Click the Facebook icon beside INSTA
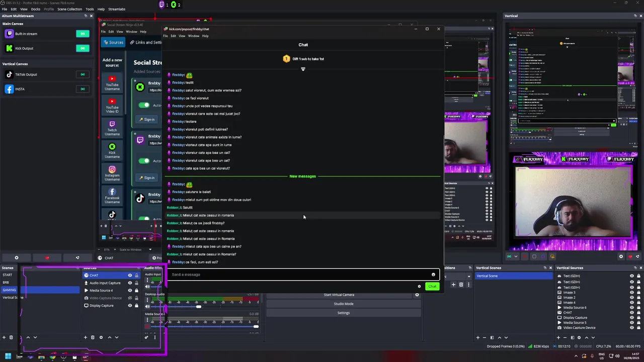Viewport: 644px width, 362px height. pos(9,89)
